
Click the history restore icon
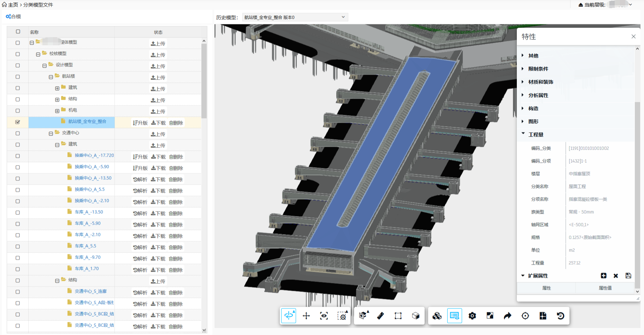[x=561, y=316]
